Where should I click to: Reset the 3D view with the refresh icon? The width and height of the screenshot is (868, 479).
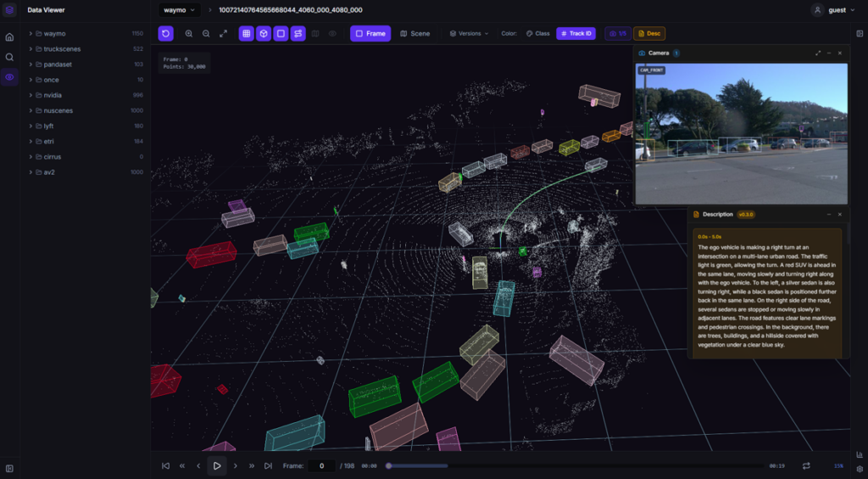click(166, 34)
